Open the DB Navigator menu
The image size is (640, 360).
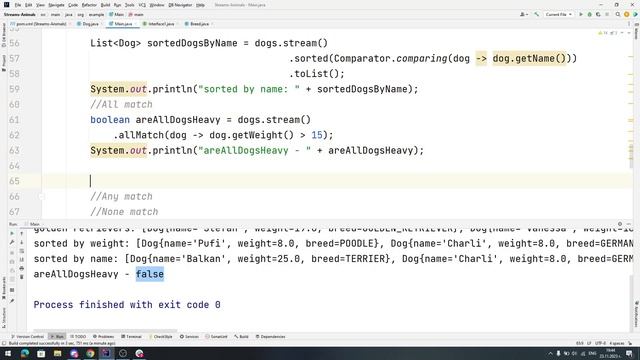pyautogui.click(x=180, y=5)
